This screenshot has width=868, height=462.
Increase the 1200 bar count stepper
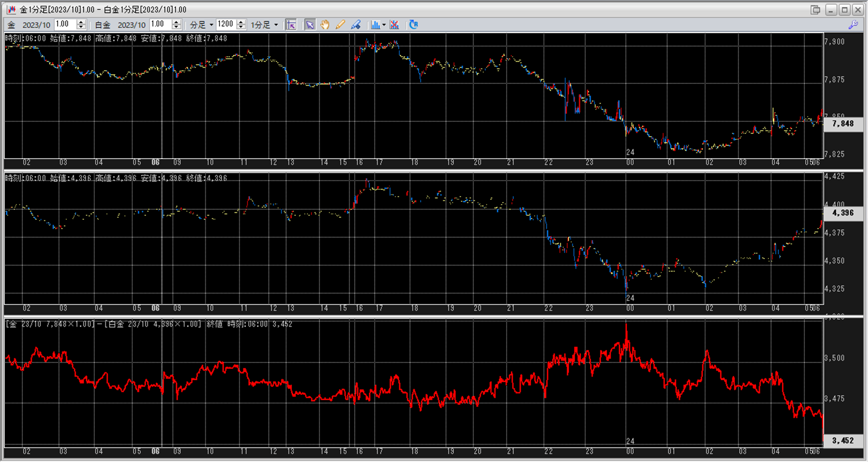pyautogui.click(x=241, y=22)
